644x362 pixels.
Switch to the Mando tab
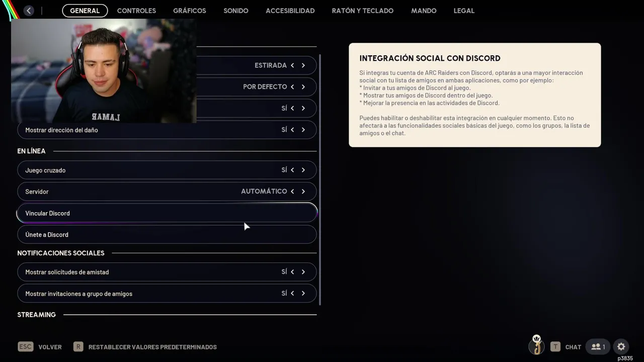click(x=424, y=11)
